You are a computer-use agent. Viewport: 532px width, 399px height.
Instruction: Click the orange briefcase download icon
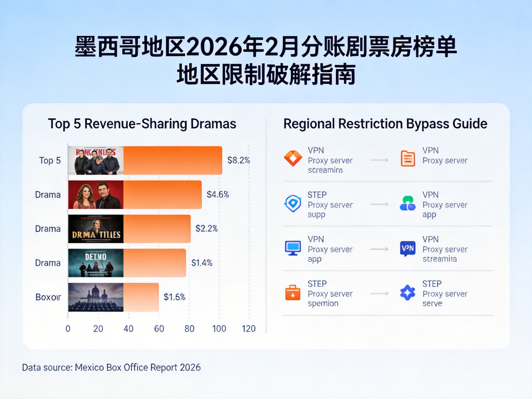293,293
